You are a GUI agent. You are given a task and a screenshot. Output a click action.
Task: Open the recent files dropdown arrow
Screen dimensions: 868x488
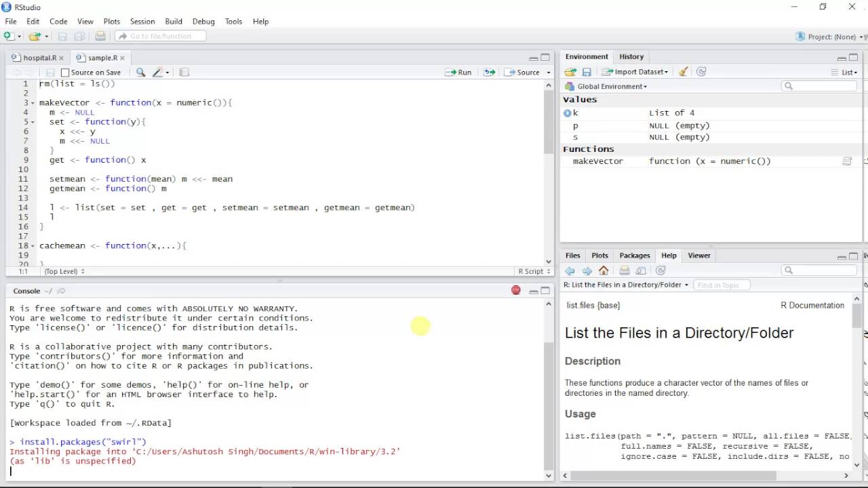tap(45, 37)
